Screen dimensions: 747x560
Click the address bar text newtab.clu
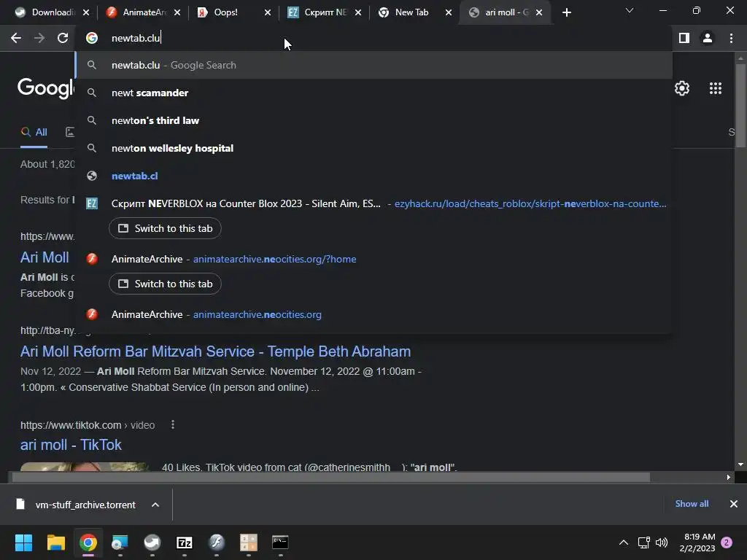tap(136, 38)
